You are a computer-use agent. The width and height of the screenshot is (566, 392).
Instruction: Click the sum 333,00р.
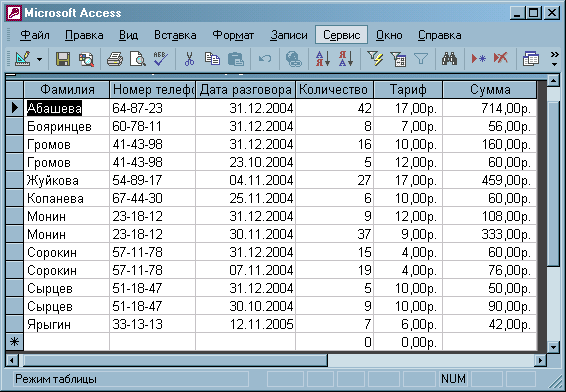490,234
